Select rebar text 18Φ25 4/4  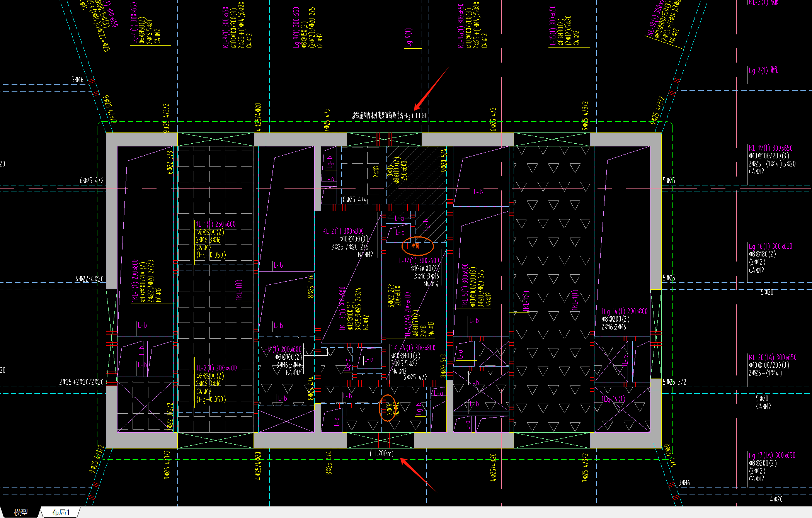click(x=355, y=200)
